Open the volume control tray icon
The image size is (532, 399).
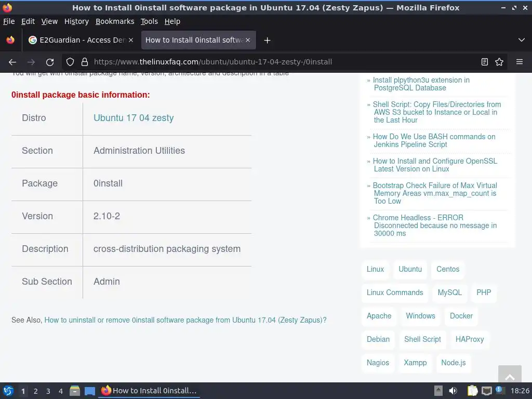click(453, 391)
